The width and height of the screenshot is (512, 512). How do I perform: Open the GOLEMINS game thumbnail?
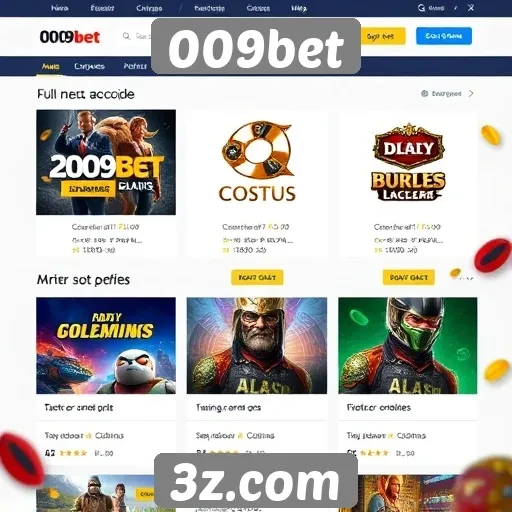(106, 346)
